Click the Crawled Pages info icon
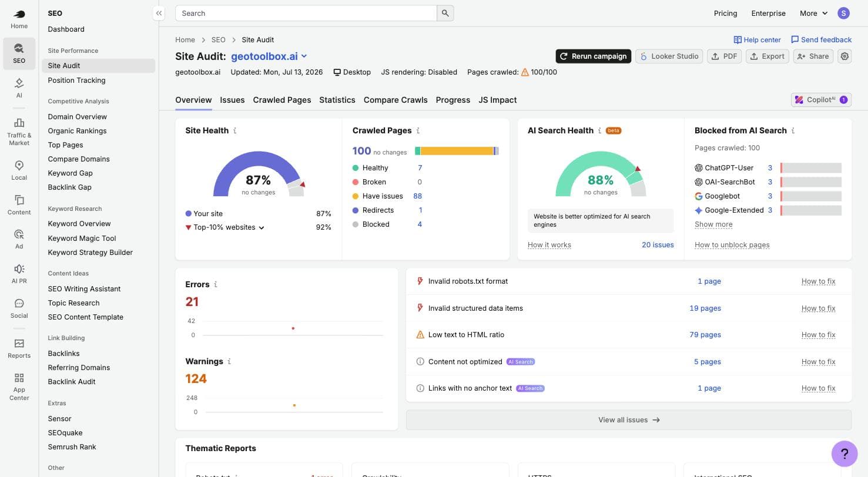Image resolution: width=868 pixels, height=477 pixels. pos(418,130)
